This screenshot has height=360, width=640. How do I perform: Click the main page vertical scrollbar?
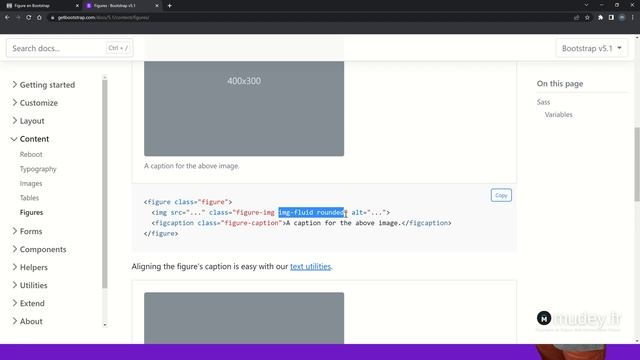(x=637, y=164)
